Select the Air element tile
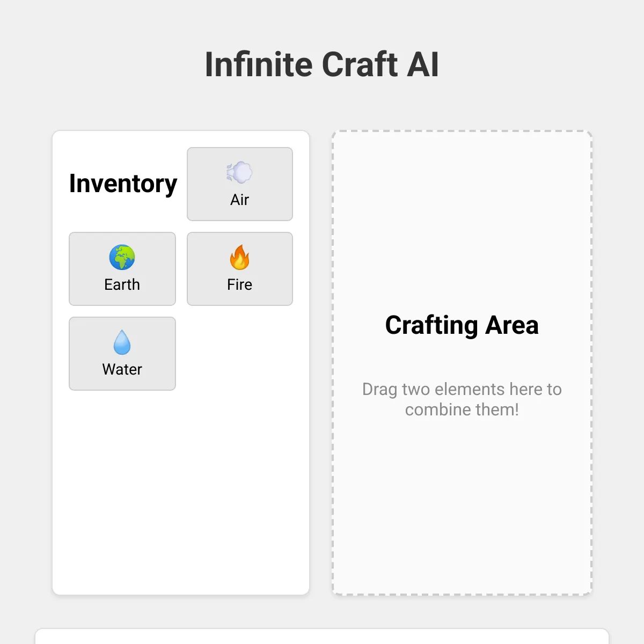644x644 pixels. click(x=240, y=184)
